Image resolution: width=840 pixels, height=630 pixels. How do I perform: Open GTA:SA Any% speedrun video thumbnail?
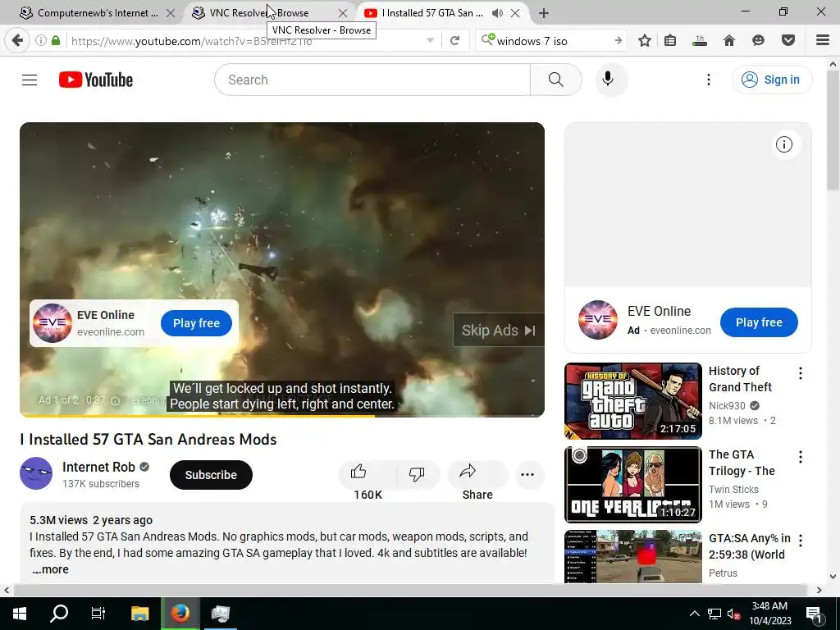[632, 556]
